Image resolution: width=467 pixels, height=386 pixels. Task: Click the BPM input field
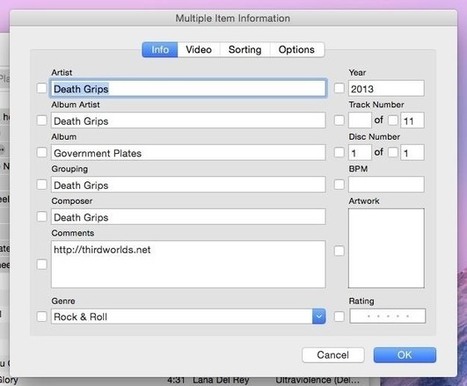pos(386,185)
